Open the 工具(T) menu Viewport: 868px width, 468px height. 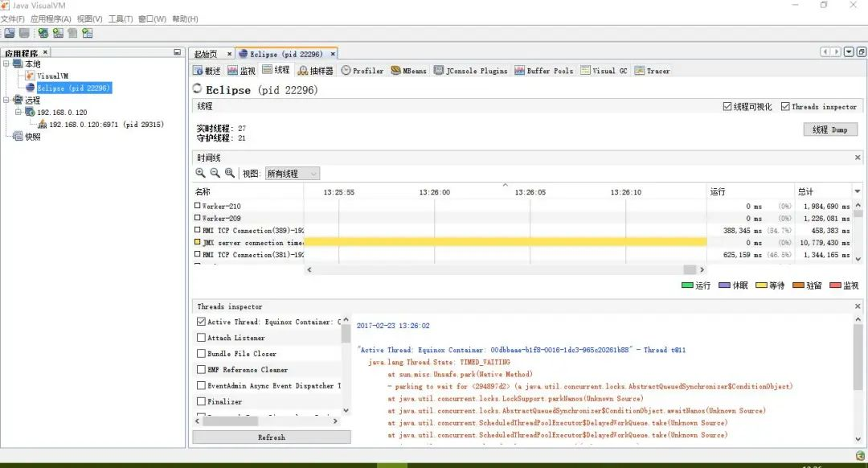[120, 18]
